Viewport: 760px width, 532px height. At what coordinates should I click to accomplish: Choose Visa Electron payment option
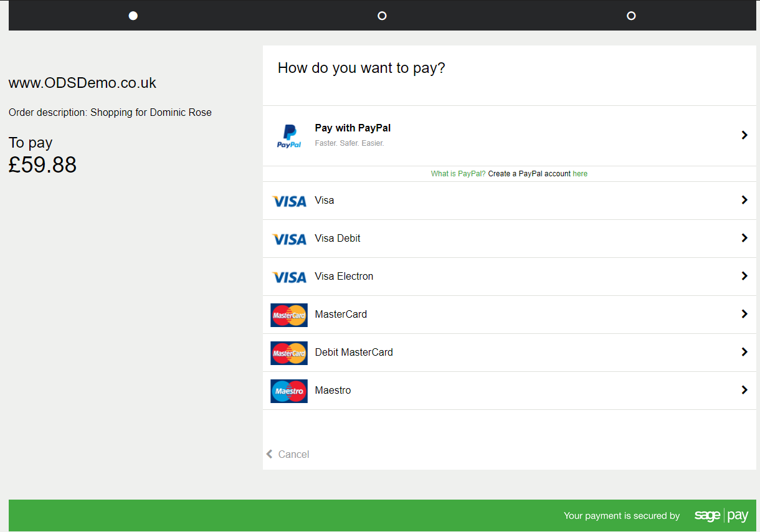(510, 277)
